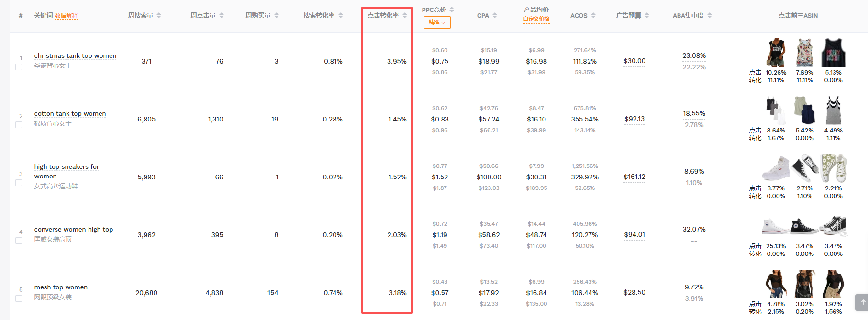
Task: Click first product thumbnail for mesh top women
Action: pos(776,285)
